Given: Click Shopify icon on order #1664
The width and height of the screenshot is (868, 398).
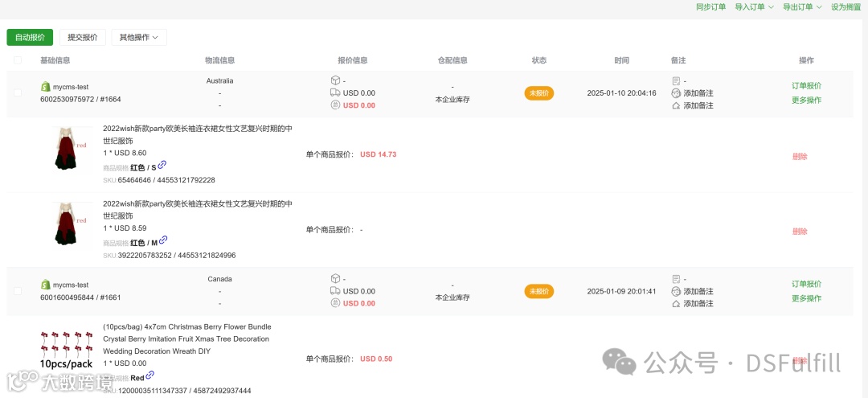Looking at the screenshot, I should (x=46, y=87).
